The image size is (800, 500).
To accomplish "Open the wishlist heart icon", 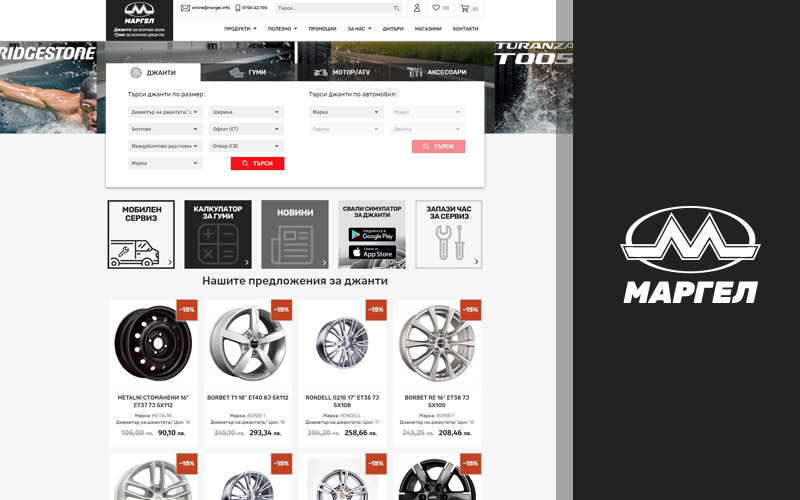I will 436,8.
